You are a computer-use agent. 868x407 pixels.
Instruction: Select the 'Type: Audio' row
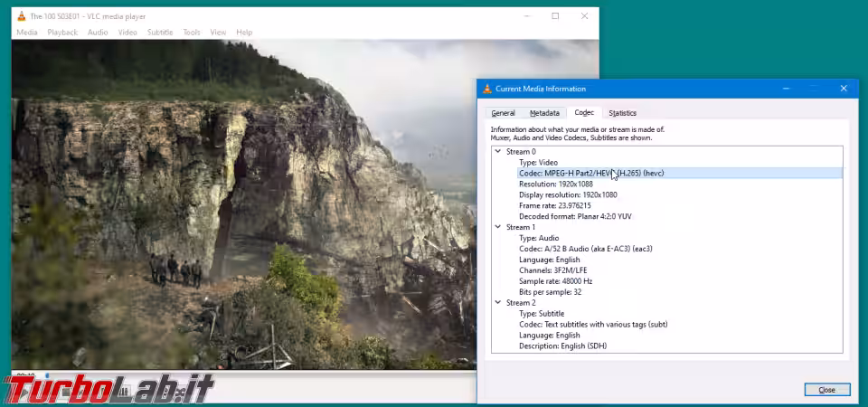(680, 238)
